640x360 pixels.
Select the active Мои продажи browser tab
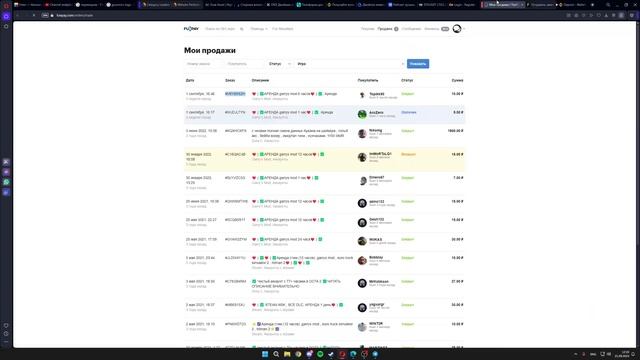[x=503, y=4]
